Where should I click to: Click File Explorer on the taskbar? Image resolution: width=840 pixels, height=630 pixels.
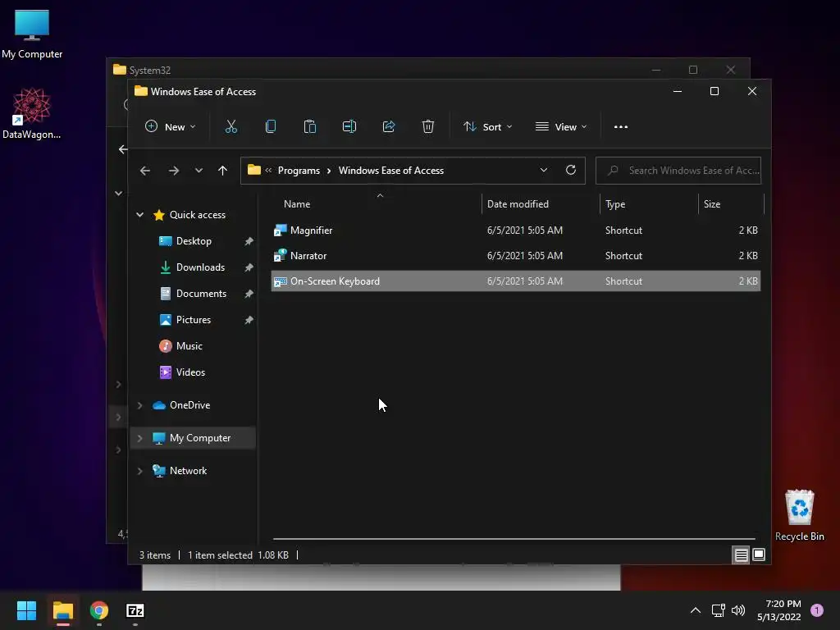tap(62, 610)
